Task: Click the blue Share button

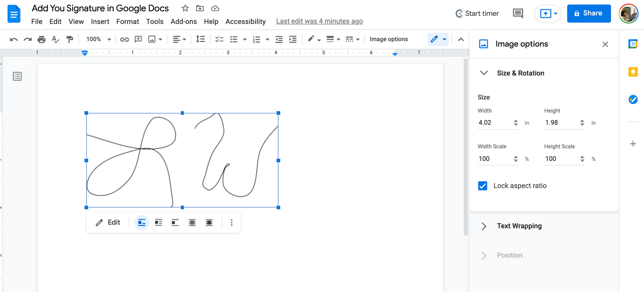Action: coord(589,13)
